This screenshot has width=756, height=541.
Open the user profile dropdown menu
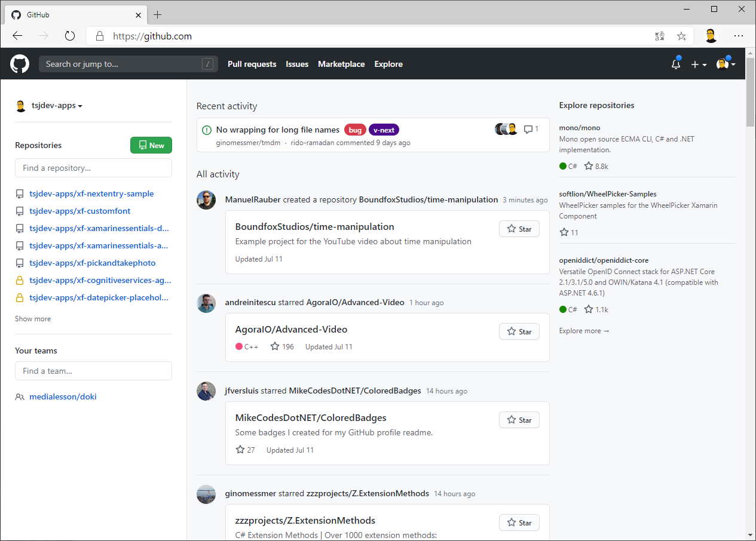(x=726, y=64)
